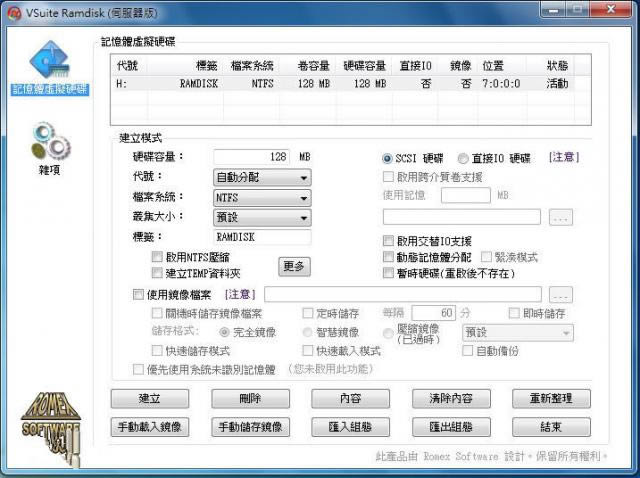Open the [注意] link beside disk type
The height and width of the screenshot is (478, 640).
[564, 157]
